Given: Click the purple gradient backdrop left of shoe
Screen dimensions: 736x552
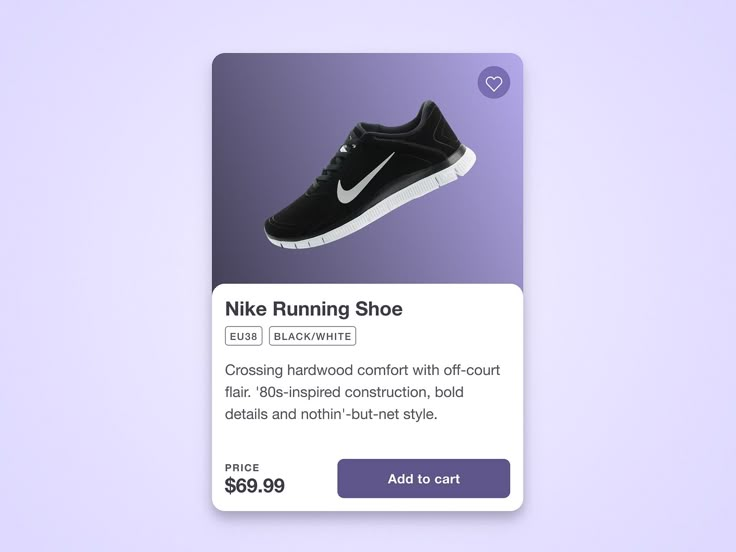Looking at the screenshot, I should pyautogui.click(x=240, y=160).
